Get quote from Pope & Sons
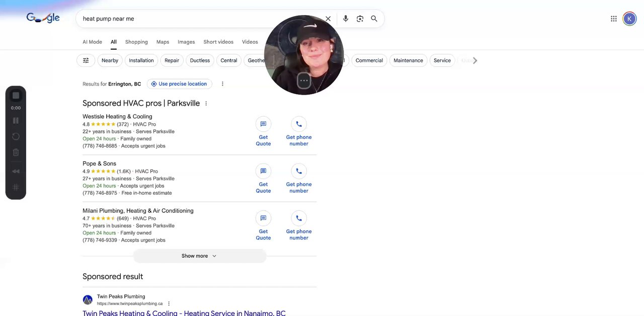Screen dimensions: 644x316 coord(263,180)
